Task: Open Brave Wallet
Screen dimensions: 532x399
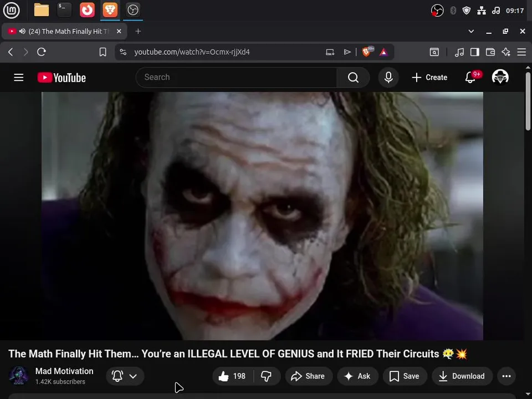Action: point(490,52)
